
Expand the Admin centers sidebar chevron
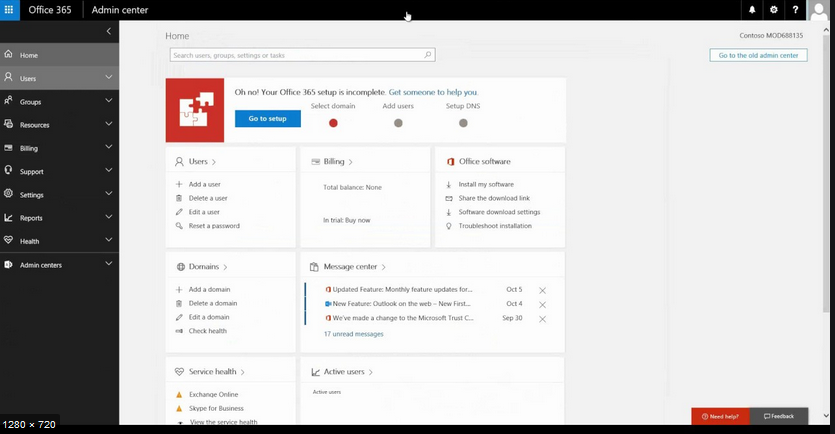pyautogui.click(x=109, y=264)
